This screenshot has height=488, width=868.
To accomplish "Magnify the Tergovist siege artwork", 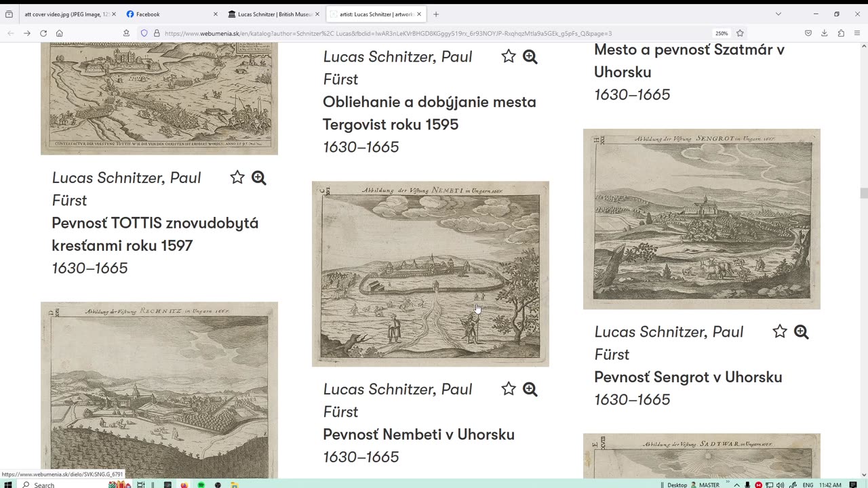I will click(x=530, y=57).
